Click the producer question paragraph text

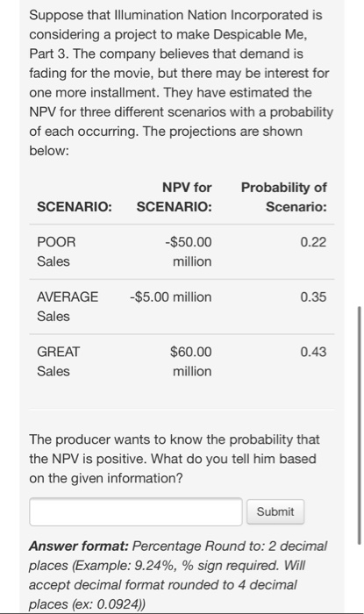175,459
